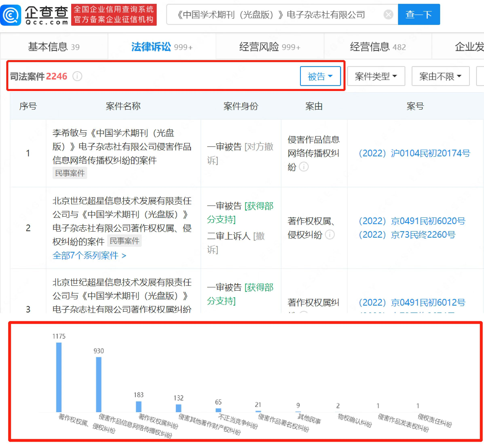Screen dimensions: 484x448
Task: Click the Qcc logo icon
Action: point(11,15)
